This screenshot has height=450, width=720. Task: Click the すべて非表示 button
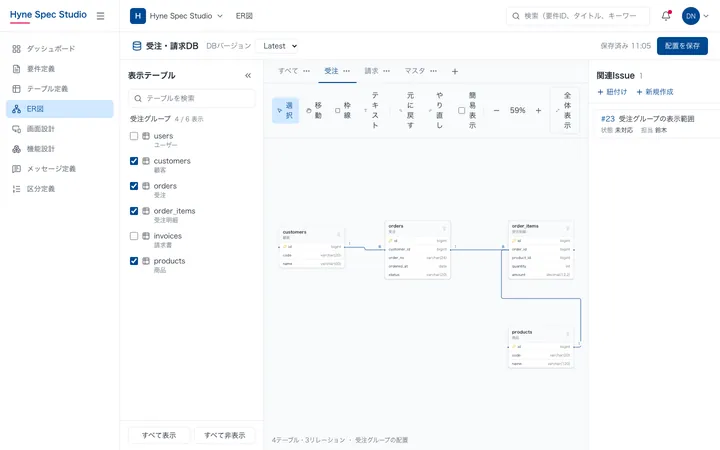(x=225, y=435)
